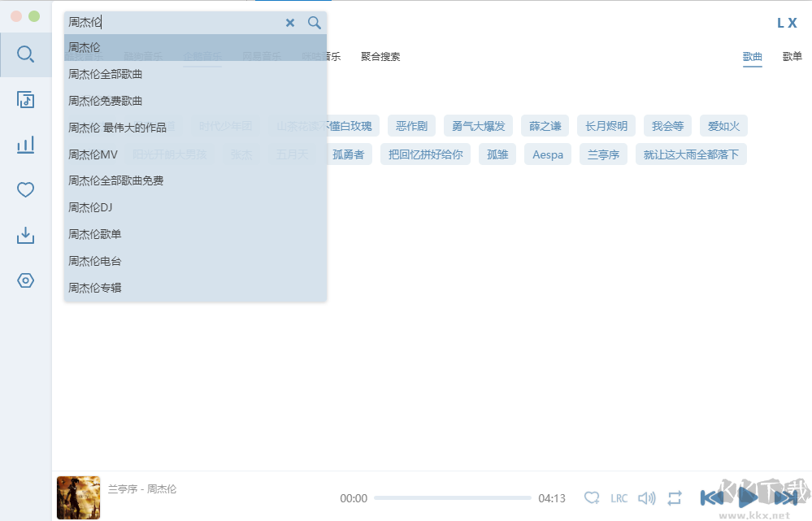Open the volume control speaker icon

click(647, 497)
